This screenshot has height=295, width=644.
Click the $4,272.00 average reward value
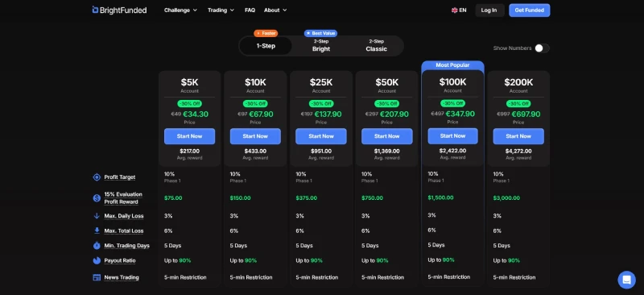(x=518, y=152)
